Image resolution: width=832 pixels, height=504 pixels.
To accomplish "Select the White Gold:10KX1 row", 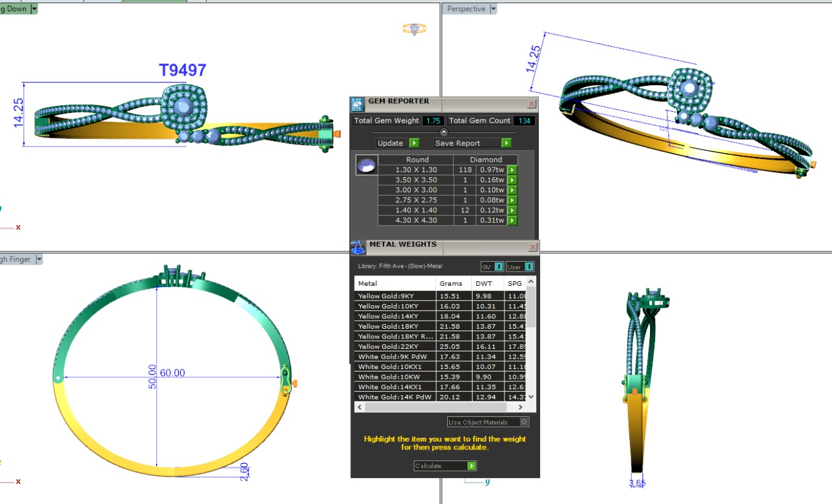I will [x=440, y=366].
